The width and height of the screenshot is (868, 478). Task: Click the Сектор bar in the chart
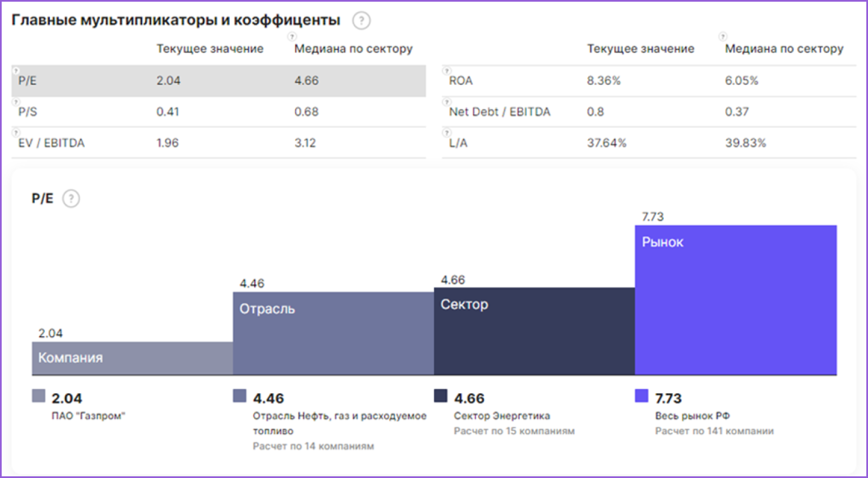[x=534, y=331]
